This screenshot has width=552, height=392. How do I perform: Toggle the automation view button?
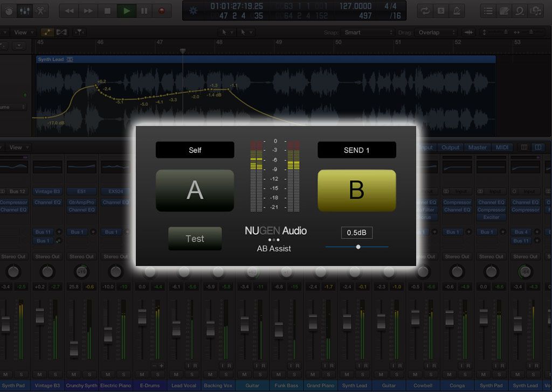pyautogui.click(x=47, y=32)
